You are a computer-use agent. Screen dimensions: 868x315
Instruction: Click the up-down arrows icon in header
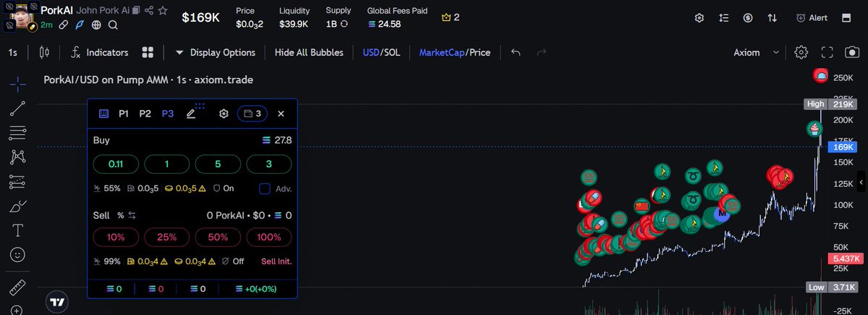click(773, 17)
